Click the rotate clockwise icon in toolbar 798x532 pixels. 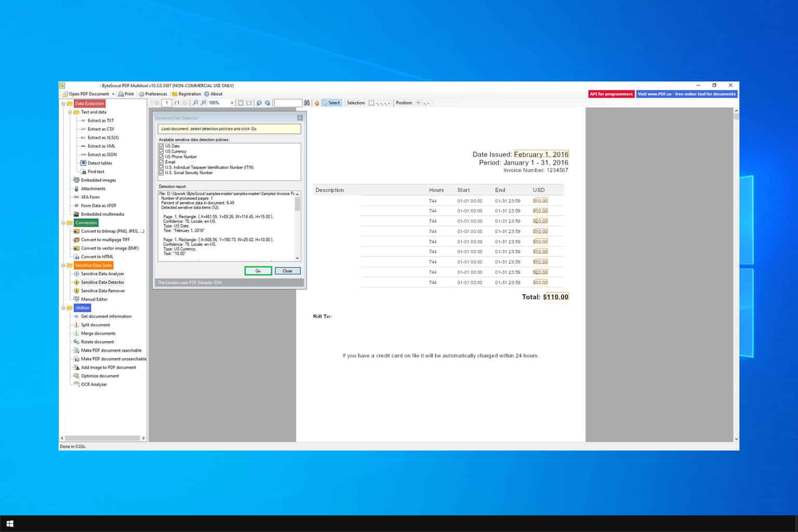(x=268, y=103)
